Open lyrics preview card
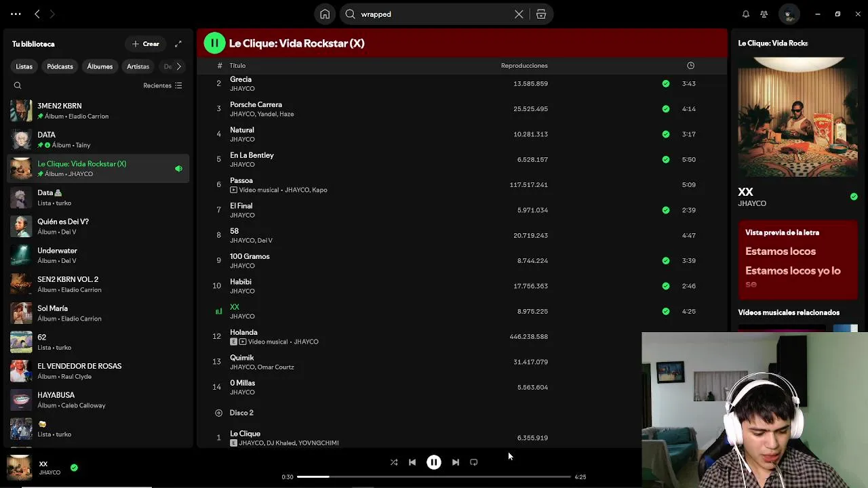868x488 pixels. point(797,260)
